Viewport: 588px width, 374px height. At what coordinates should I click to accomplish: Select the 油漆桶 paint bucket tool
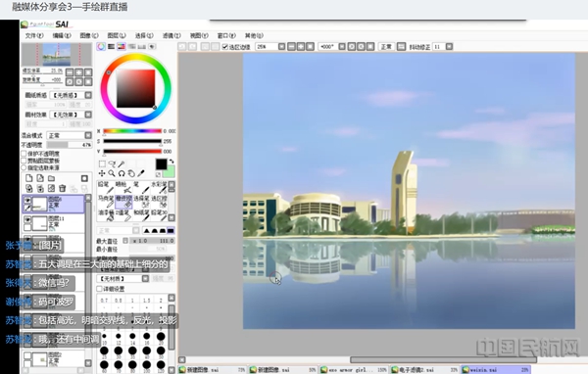(x=106, y=215)
